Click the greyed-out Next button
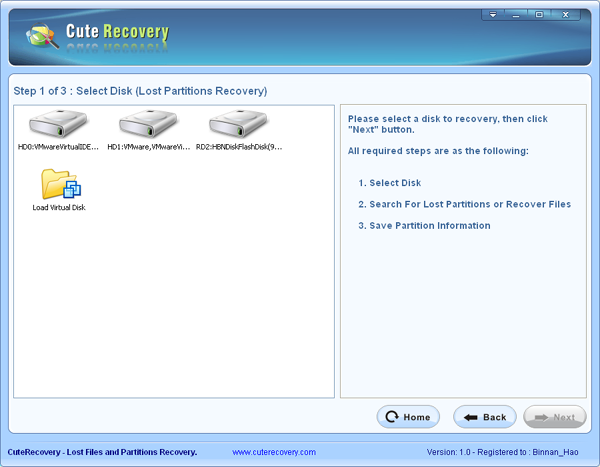The height and width of the screenshot is (467, 600). pyautogui.click(x=555, y=417)
